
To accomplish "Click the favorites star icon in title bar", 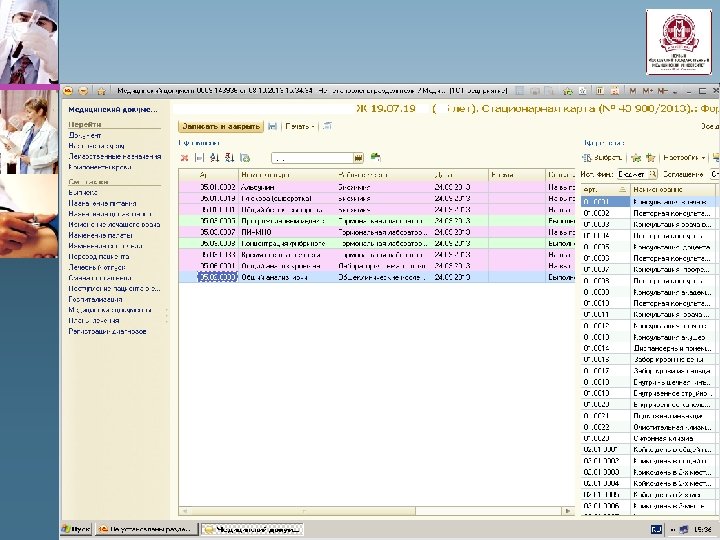I will (x=101, y=89).
